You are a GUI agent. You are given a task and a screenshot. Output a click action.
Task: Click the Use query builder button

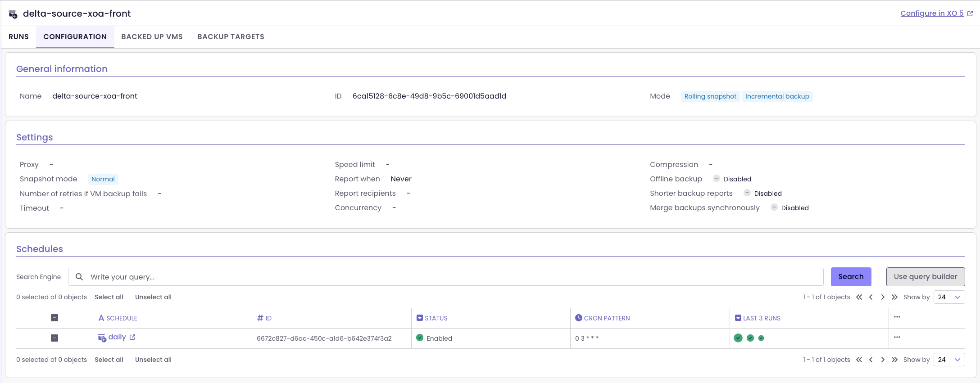coord(925,277)
